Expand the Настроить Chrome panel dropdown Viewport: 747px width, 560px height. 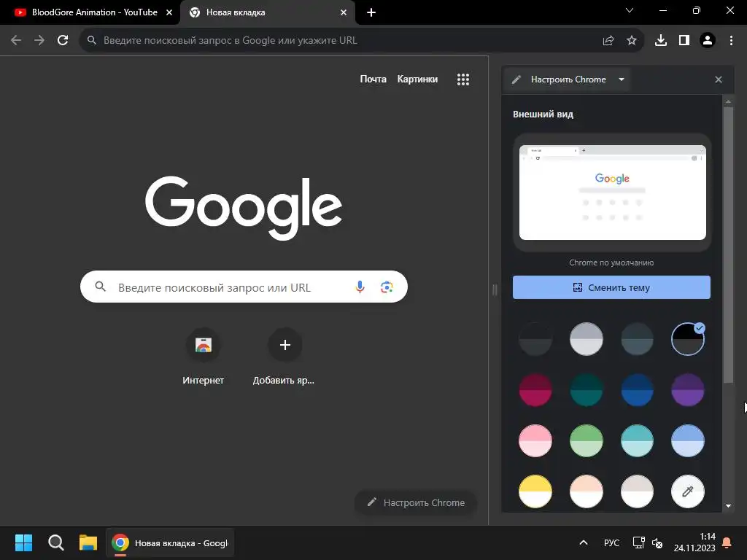click(622, 79)
